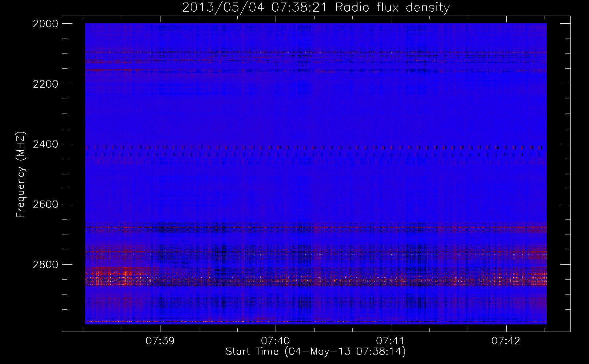
Task: Select the 2800 frequency tick label
Action: (x=46, y=264)
